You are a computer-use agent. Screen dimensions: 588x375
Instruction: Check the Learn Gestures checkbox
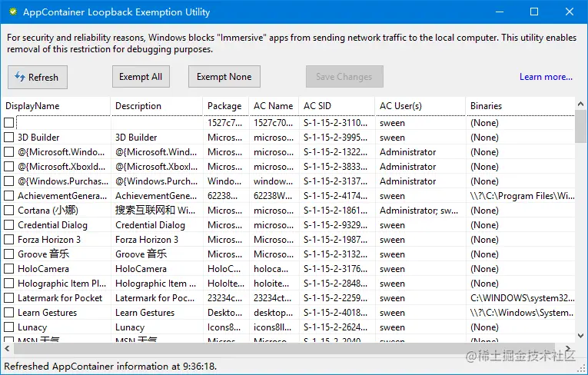(9, 313)
